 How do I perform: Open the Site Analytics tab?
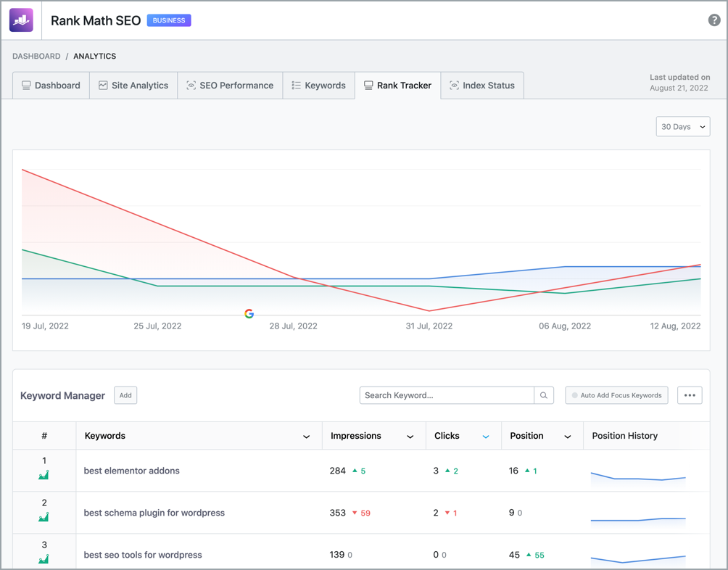tap(133, 86)
